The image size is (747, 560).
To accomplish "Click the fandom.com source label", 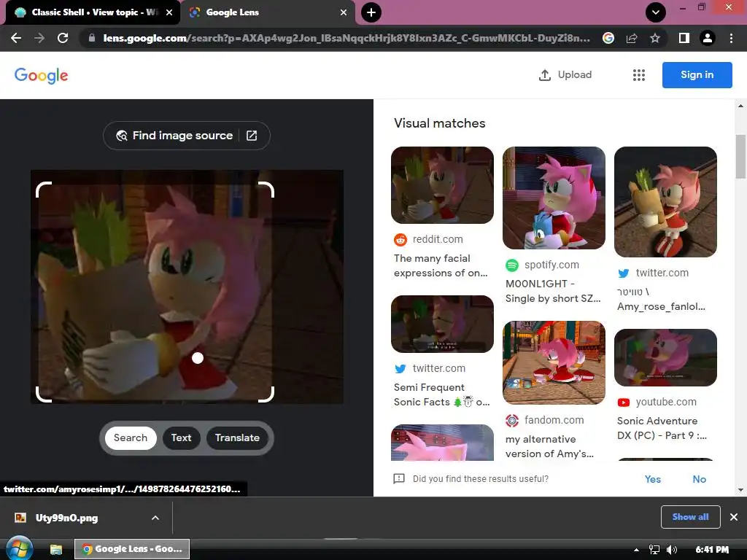I will (x=554, y=420).
